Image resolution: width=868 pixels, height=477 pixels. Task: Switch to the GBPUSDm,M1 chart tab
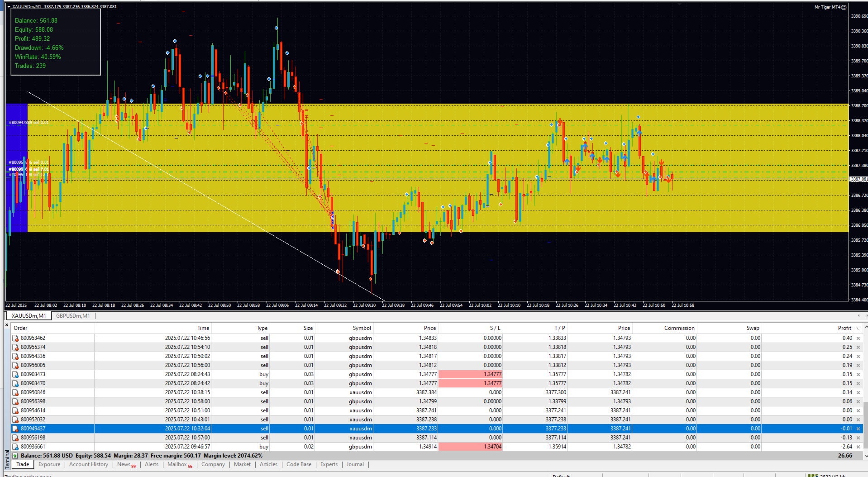point(73,316)
